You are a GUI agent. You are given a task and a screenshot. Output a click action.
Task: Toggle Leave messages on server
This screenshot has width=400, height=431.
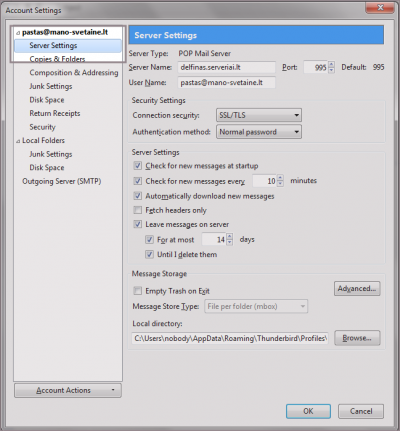(x=138, y=224)
